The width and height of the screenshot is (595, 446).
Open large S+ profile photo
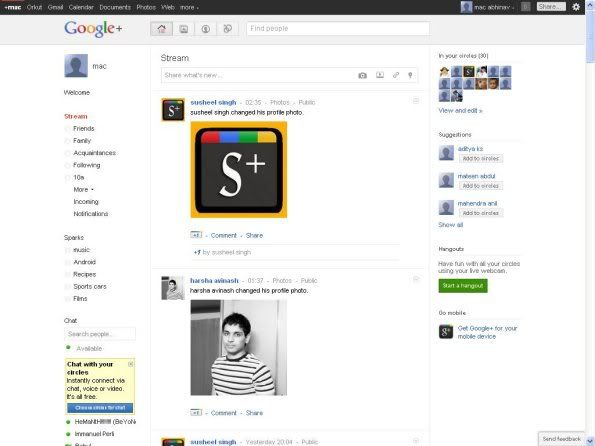[239, 170]
